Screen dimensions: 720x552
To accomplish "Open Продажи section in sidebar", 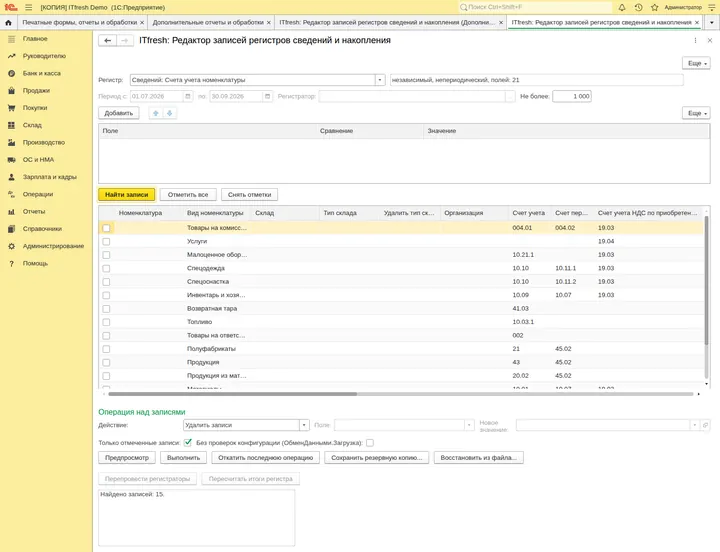I will pyautogui.click(x=36, y=90).
